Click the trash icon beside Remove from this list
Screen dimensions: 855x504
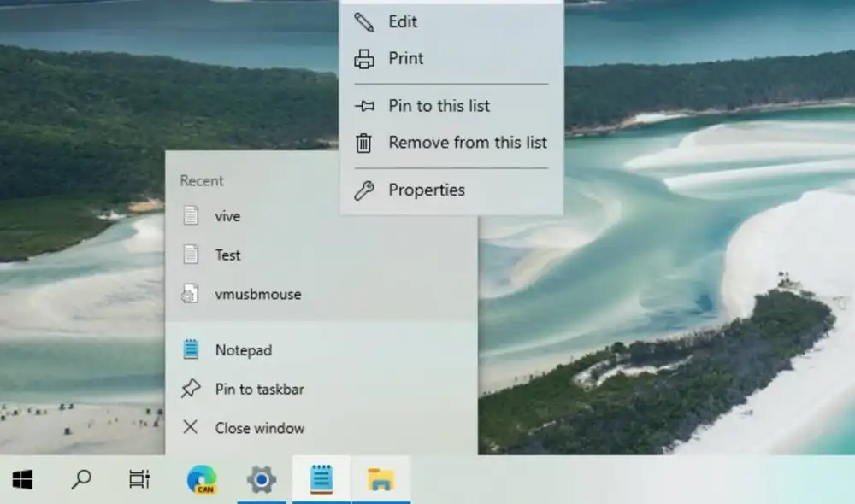click(363, 143)
